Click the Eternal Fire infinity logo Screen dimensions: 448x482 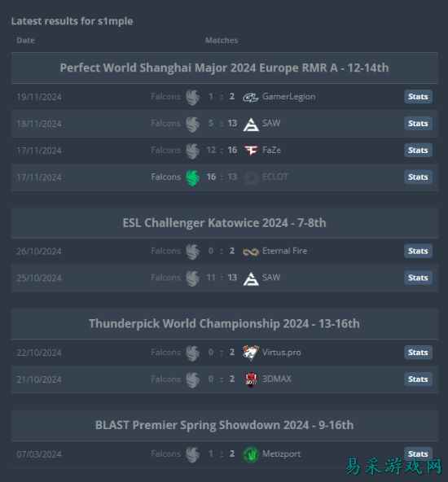tap(251, 252)
